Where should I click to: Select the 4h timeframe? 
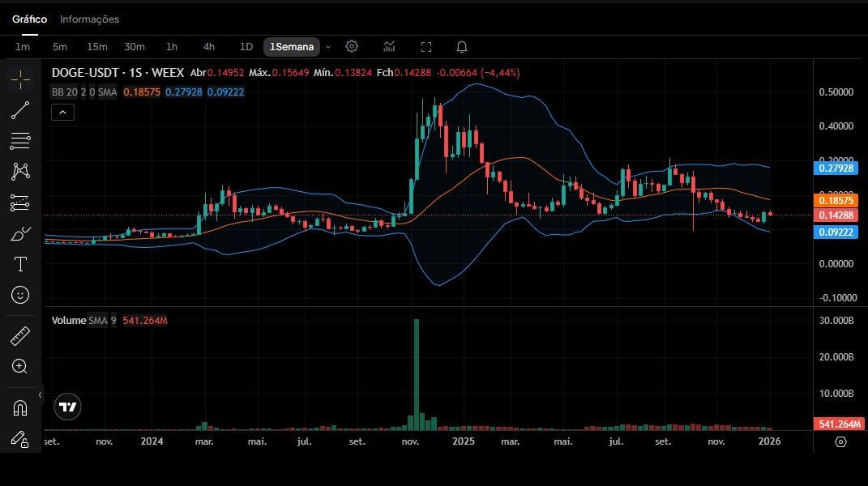click(209, 47)
